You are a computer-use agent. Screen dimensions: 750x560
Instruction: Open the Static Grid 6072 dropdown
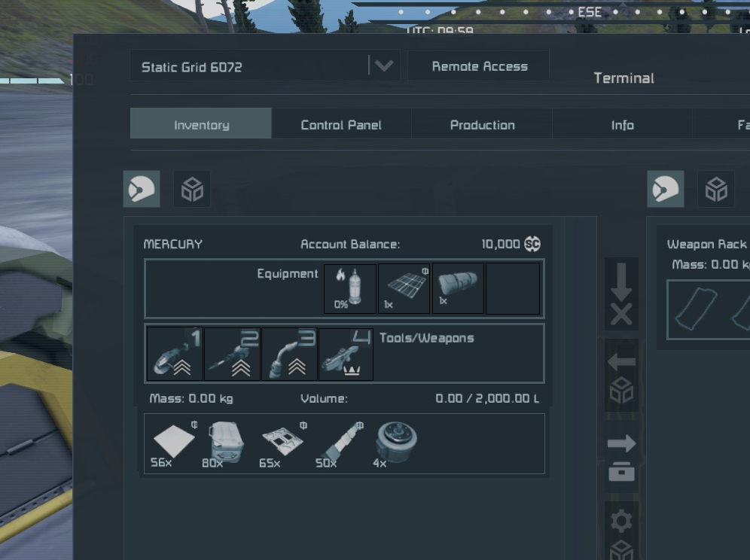coord(383,66)
